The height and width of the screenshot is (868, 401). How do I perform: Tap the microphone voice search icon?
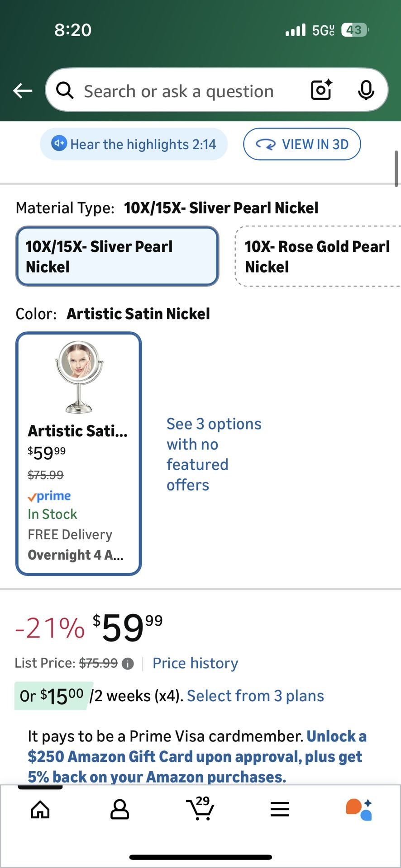[366, 90]
